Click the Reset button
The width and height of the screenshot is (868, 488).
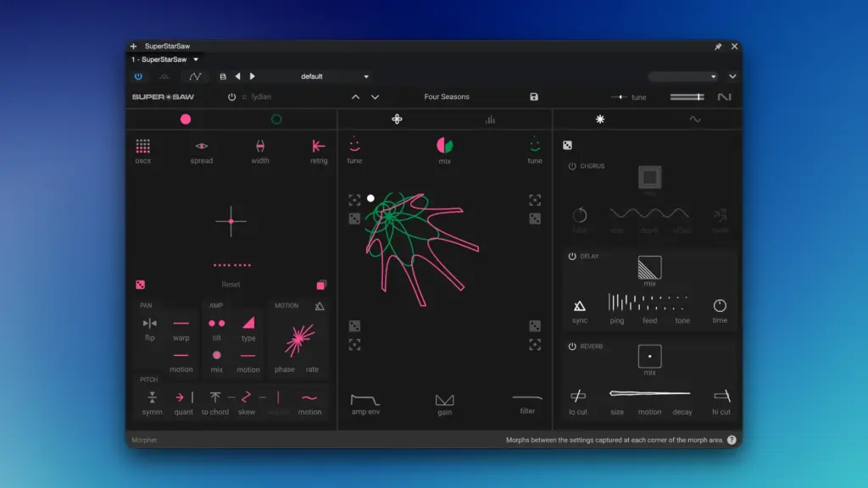(231, 285)
